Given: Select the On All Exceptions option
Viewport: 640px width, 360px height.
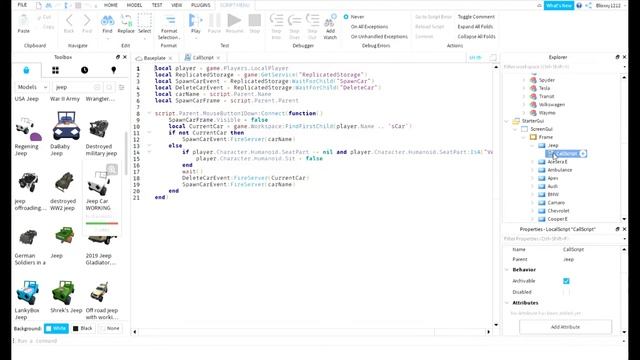Looking at the screenshot, I should [369, 27].
